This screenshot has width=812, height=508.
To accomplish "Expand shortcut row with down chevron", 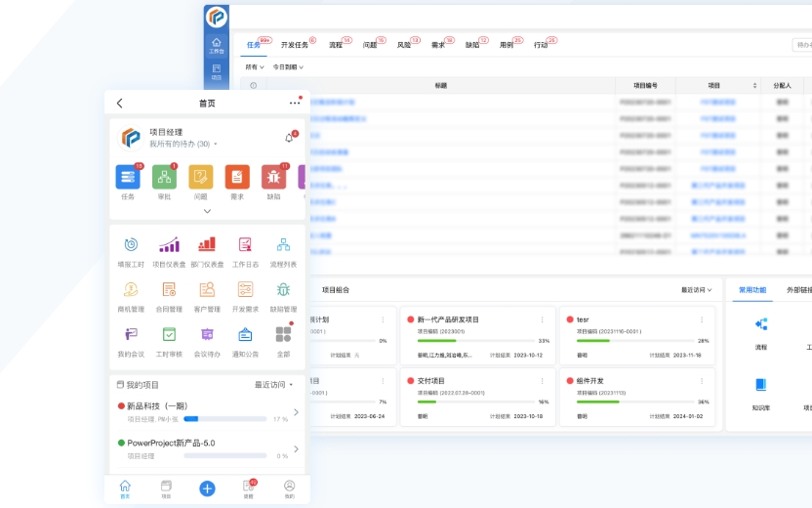I will pos(207,210).
